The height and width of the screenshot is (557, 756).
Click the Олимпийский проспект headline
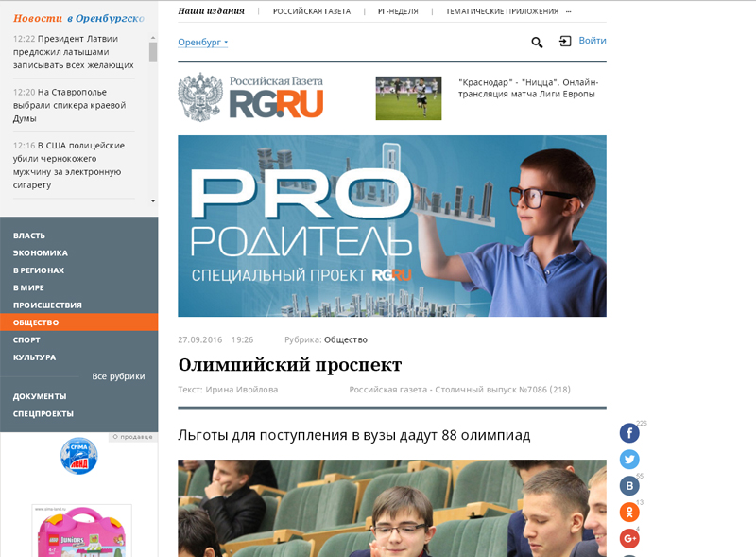click(x=290, y=365)
